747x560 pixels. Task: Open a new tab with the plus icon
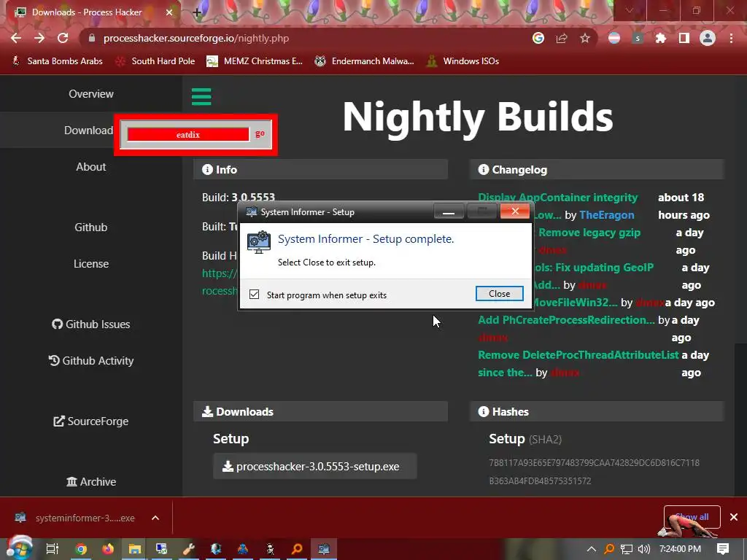pyautogui.click(x=197, y=12)
